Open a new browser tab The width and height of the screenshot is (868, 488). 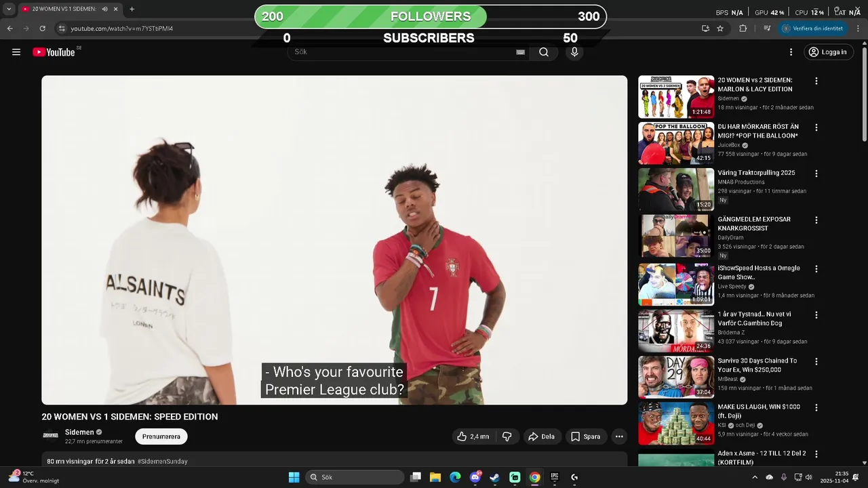pos(132,9)
